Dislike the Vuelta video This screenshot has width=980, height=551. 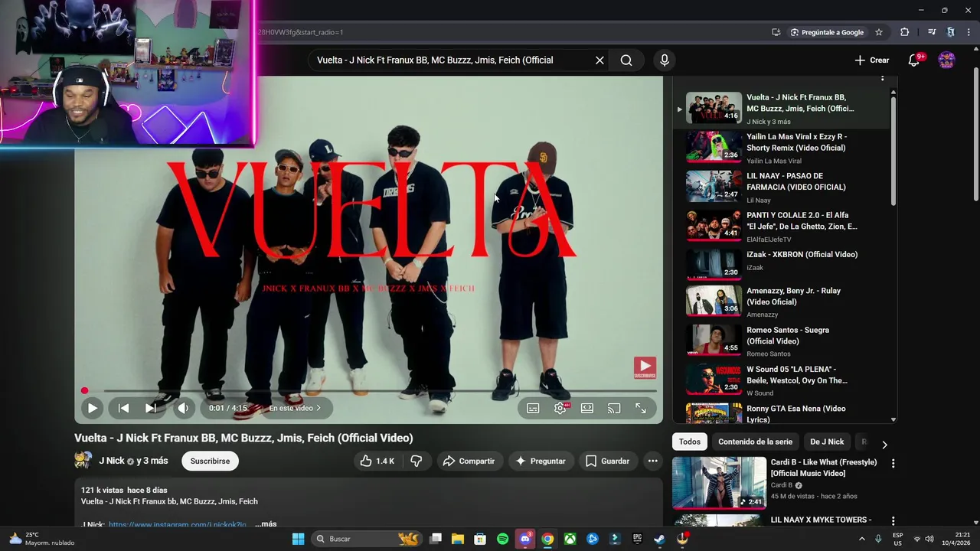(x=416, y=461)
